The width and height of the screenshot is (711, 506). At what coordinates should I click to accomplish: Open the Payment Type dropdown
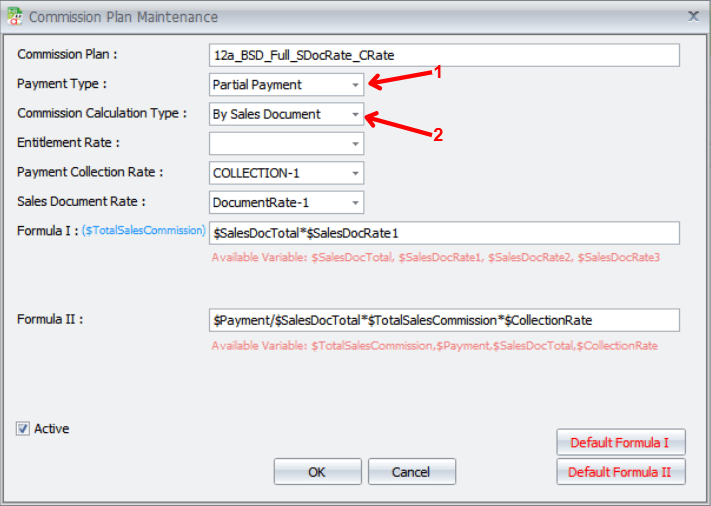click(355, 85)
